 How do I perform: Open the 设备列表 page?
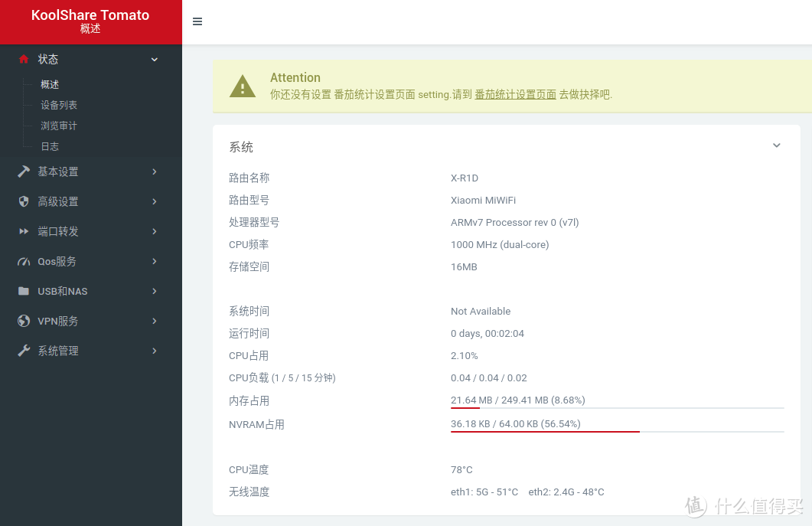click(x=59, y=105)
